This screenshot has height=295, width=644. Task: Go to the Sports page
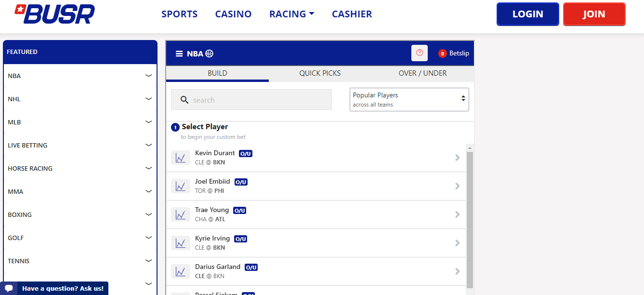tap(180, 14)
